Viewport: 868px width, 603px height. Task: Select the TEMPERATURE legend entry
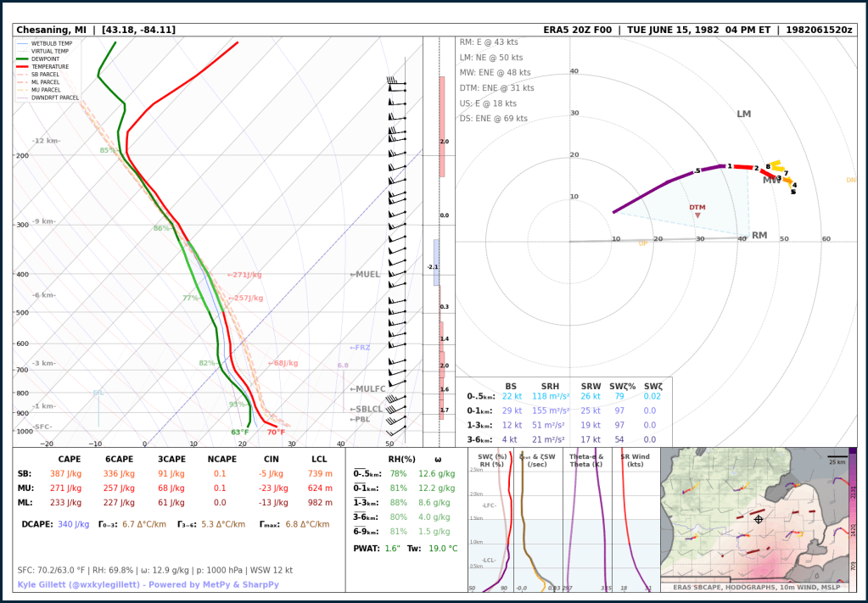49,66
